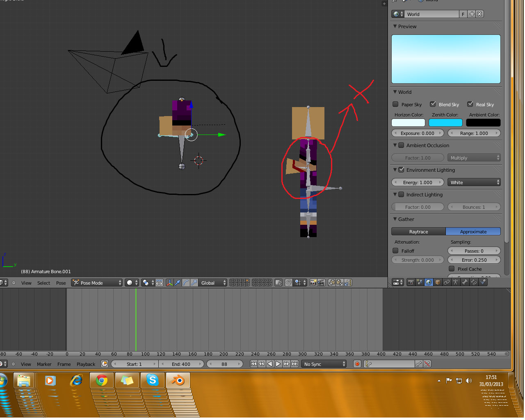Open Skype from the taskbar
This screenshot has width=525, height=420.
[153, 381]
